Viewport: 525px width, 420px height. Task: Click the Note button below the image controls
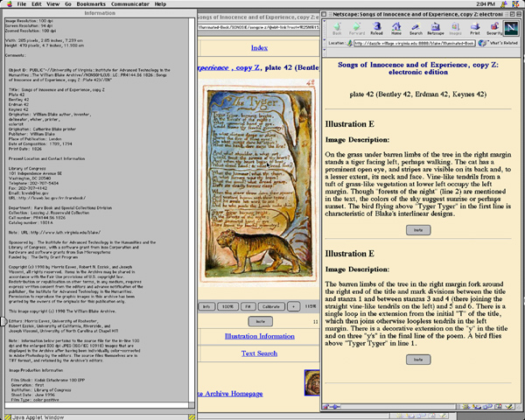260,321
